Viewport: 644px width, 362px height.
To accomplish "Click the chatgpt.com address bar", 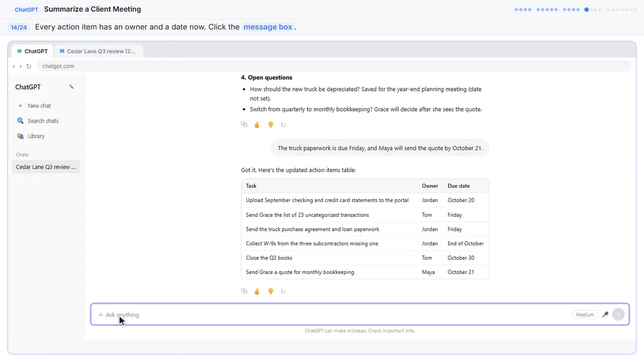I will coord(334,66).
